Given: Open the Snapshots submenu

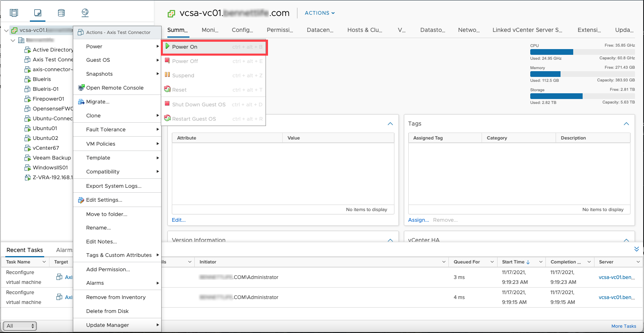Looking at the screenshot, I should click(x=117, y=74).
